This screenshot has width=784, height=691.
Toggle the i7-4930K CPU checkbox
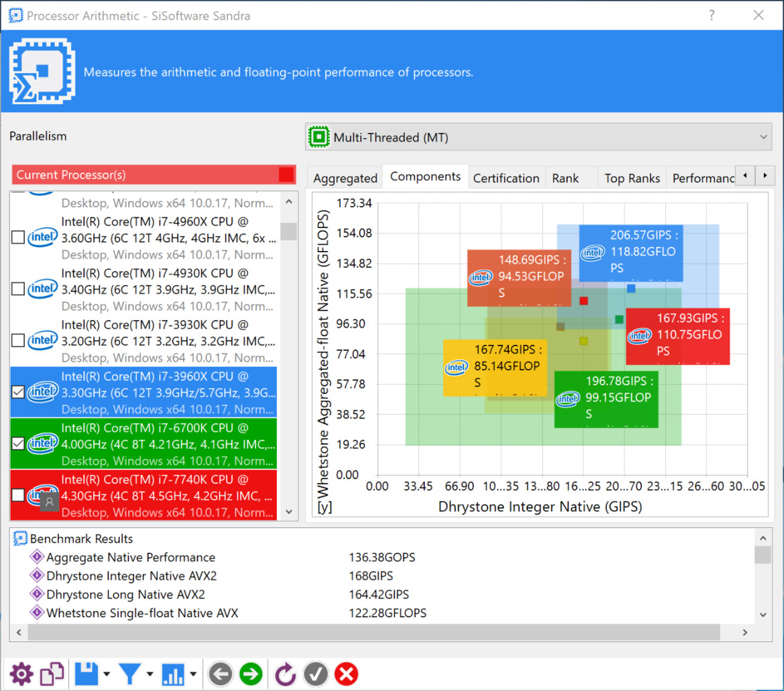tap(18, 288)
